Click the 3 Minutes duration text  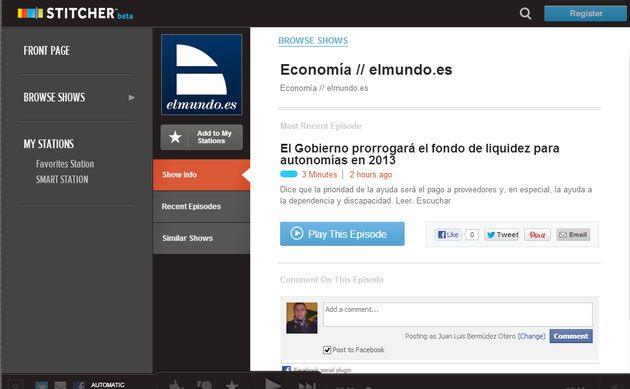319,174
